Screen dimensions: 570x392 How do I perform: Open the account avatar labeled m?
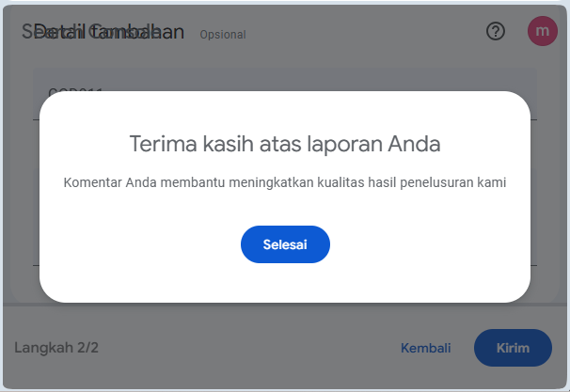[x=543, y=31]
